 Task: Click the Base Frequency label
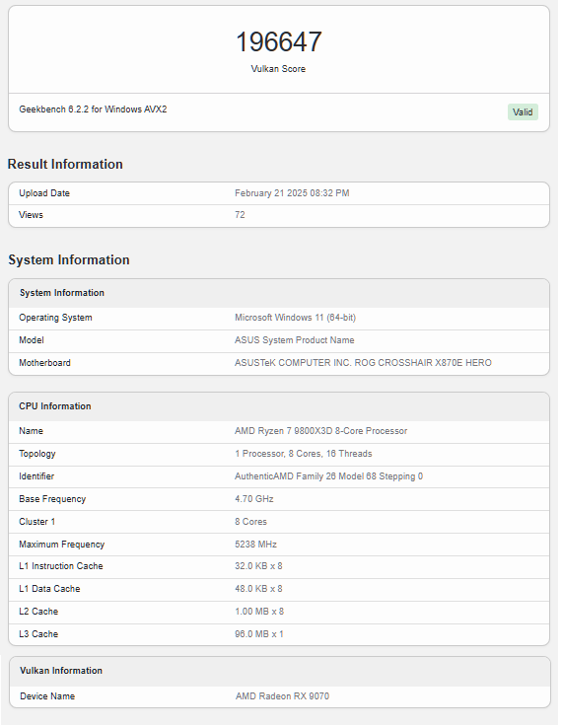tap(52, 499)
